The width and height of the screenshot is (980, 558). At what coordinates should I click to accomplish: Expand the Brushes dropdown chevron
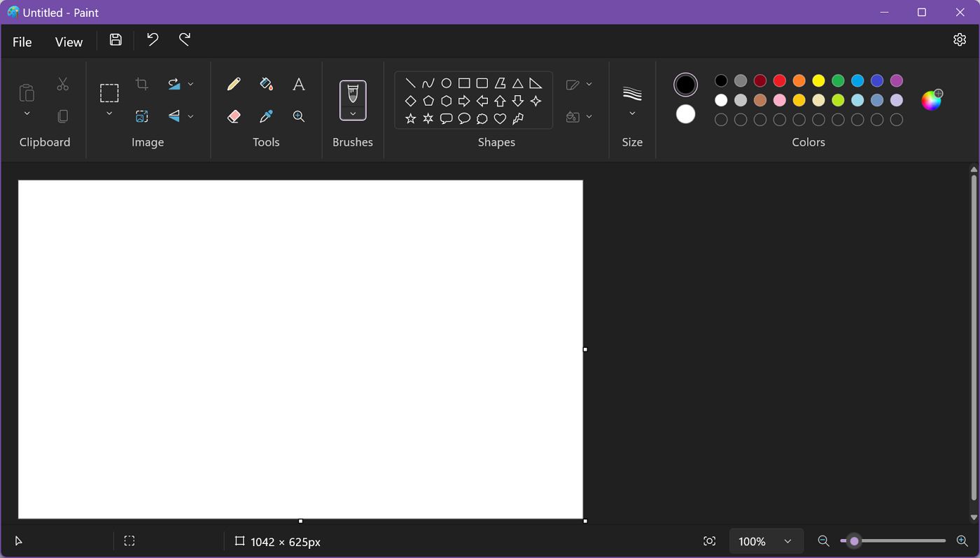pos(353,113)
